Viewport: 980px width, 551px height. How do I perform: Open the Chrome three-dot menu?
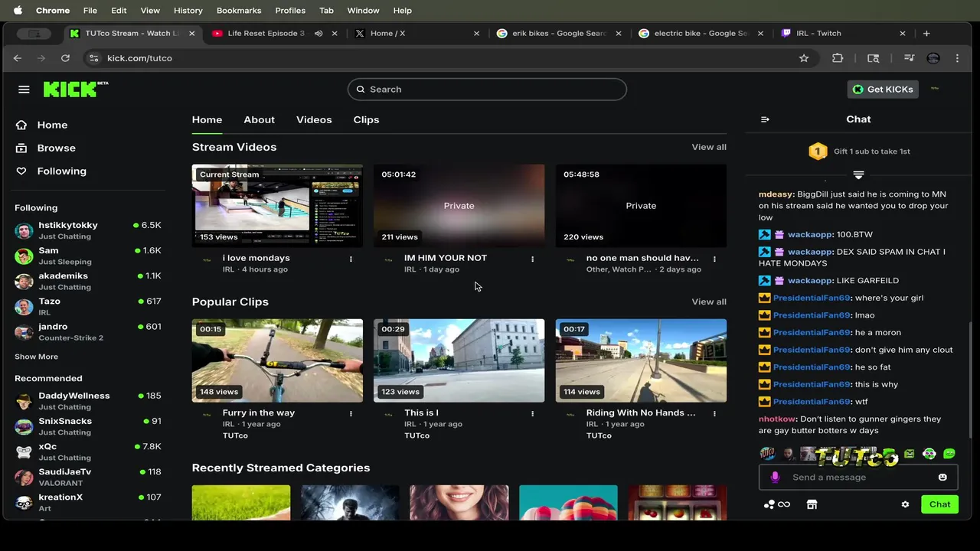pyautogui.click(x=957, y=58)
